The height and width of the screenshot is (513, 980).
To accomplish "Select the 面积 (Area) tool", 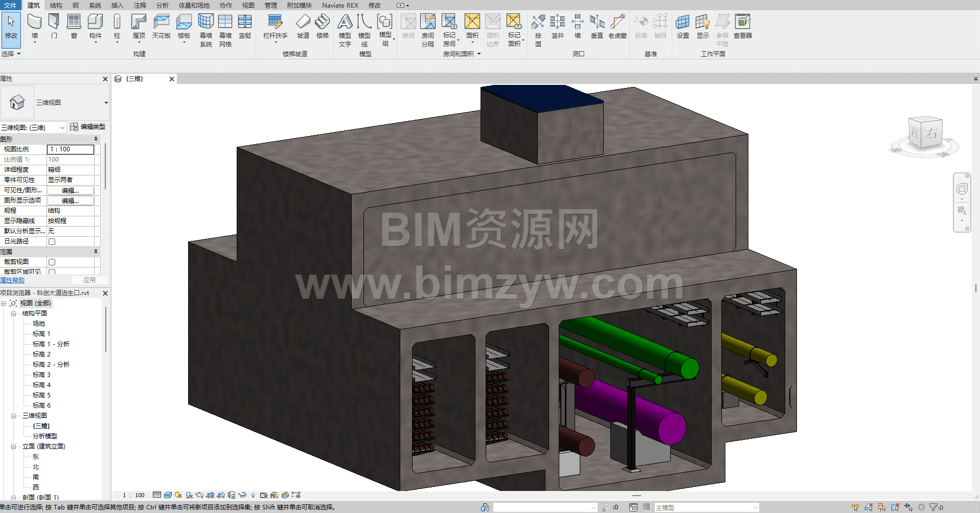I will pyautogui.click(x=472, y=27).
